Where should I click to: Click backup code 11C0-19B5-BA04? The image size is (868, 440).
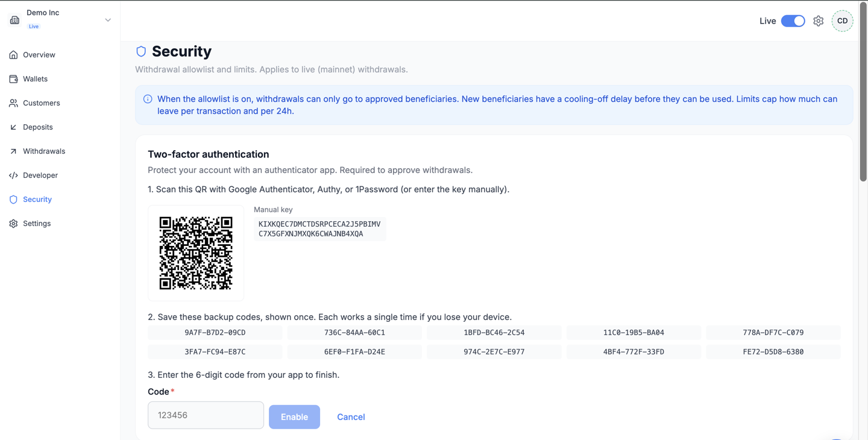[x=634, y=333]
